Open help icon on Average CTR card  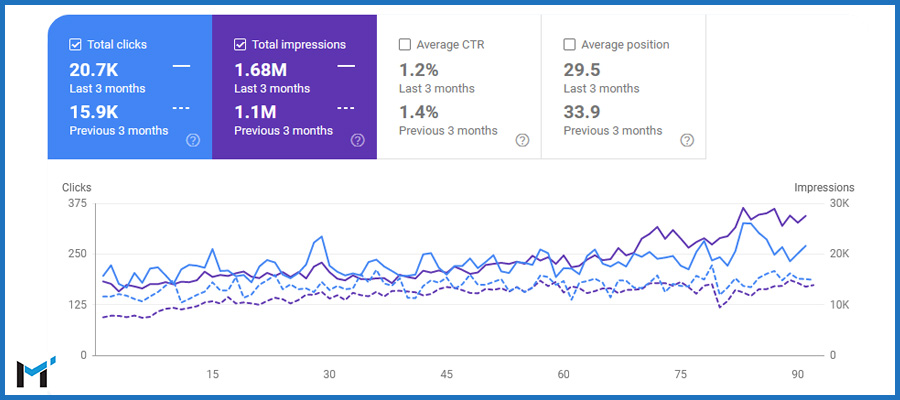tap(522, 140)
